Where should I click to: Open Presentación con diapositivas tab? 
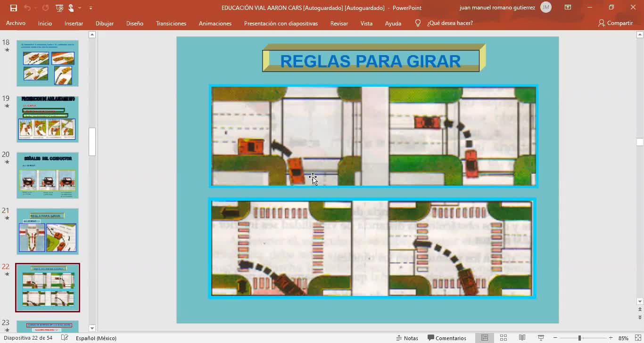281,23
